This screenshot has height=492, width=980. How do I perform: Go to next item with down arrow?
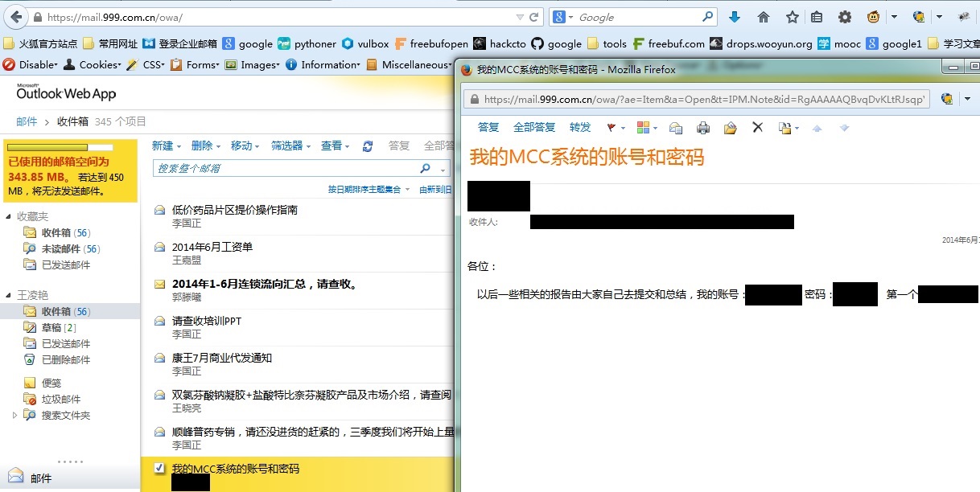[x=844, y=128]
